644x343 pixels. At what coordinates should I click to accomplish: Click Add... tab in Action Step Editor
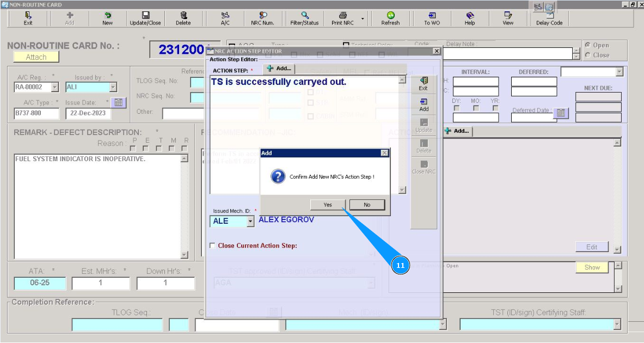[x=279, y=69]
